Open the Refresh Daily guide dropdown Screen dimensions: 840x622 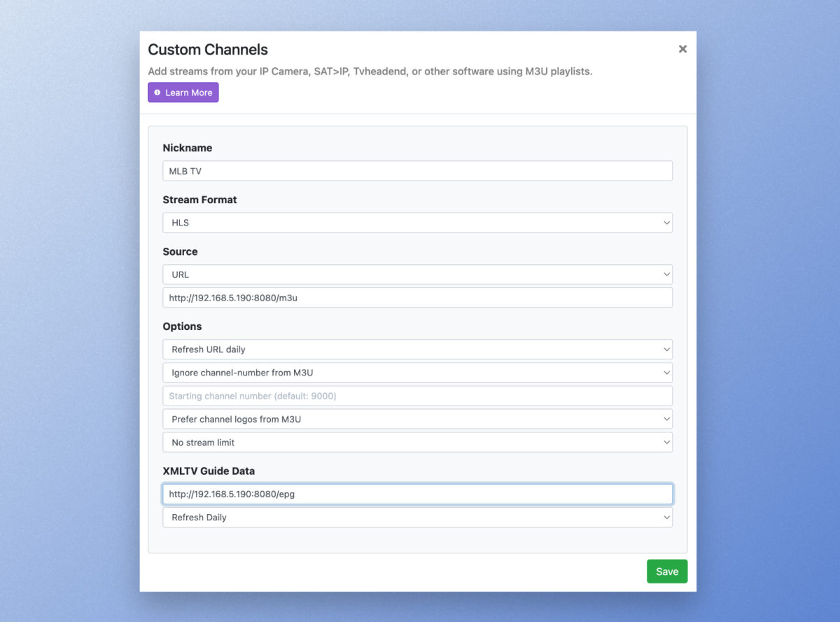point(417,518)
